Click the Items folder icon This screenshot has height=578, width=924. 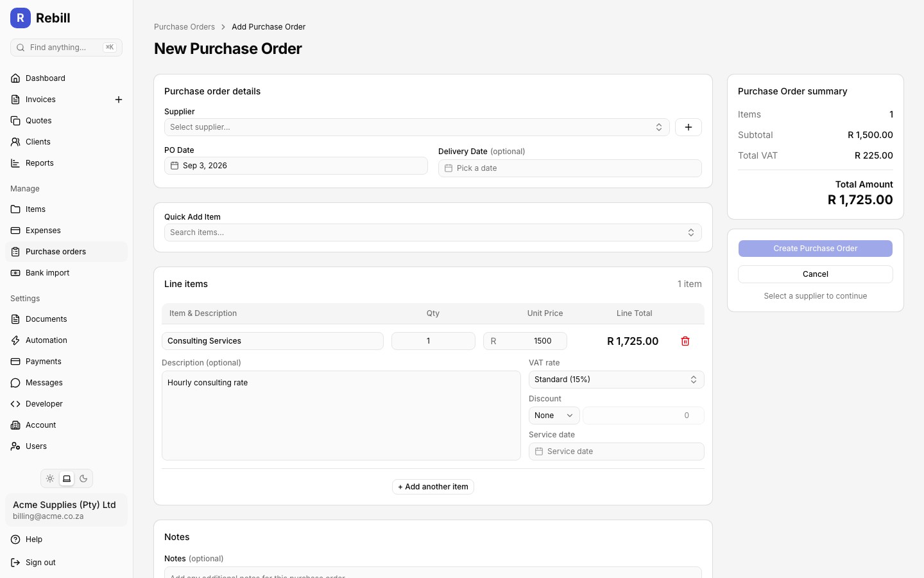(x=15, y=209)
